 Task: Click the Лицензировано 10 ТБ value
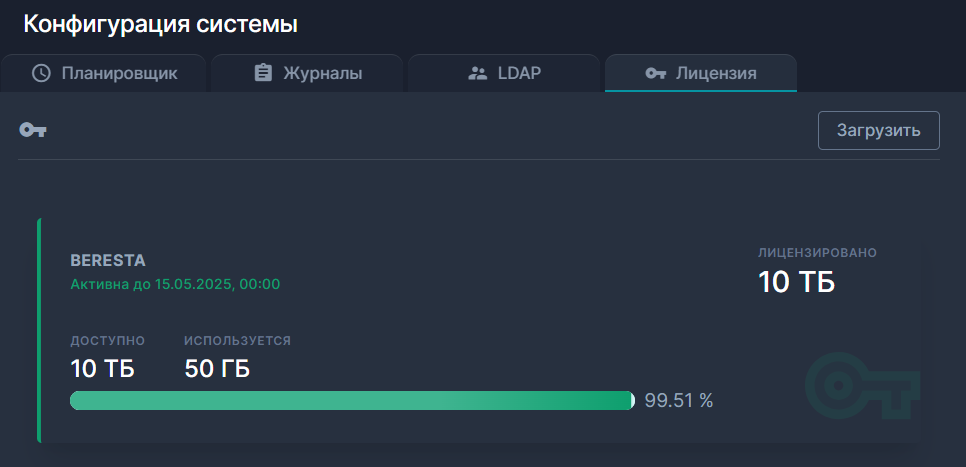(x=796, y=282)
